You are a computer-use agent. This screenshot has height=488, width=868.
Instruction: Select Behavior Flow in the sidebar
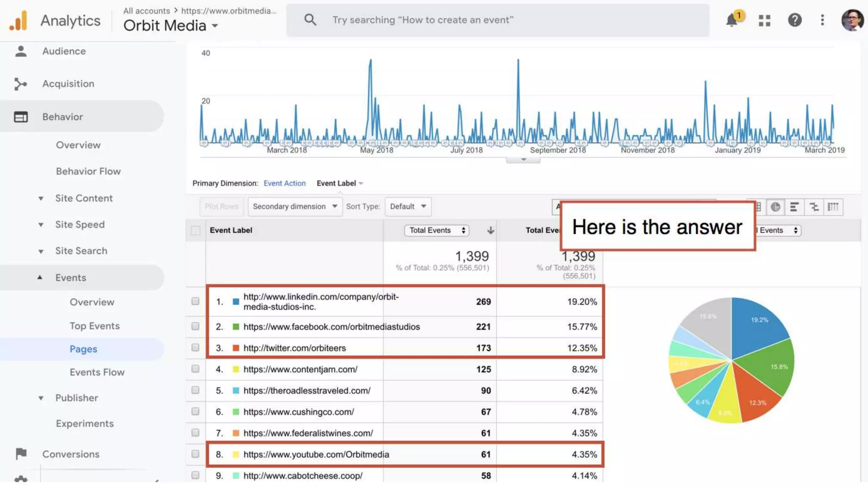[88, 171]
